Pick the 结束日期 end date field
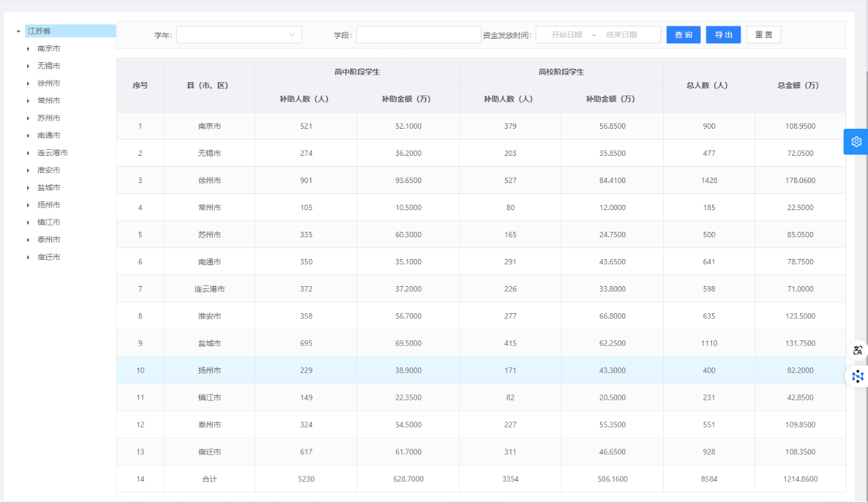Image resolution: width=868 pixels, height=503 pixels. [x=621, y=35]
